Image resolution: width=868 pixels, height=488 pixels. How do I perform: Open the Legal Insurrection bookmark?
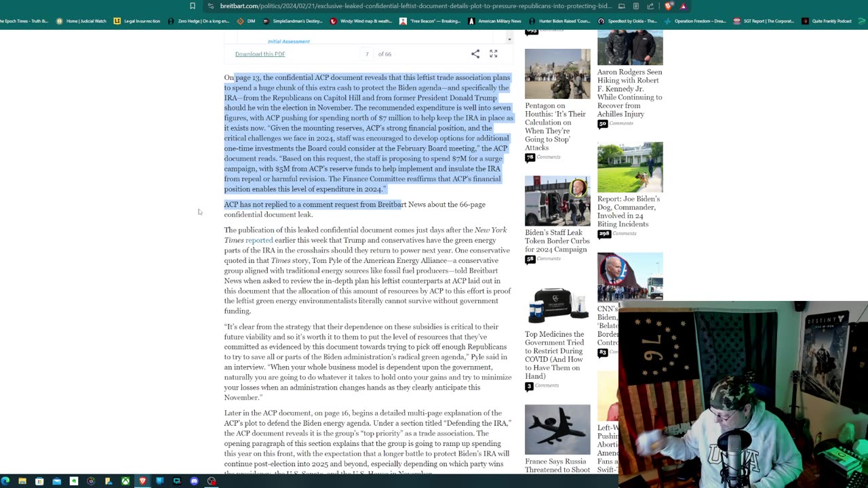[137, 21]
